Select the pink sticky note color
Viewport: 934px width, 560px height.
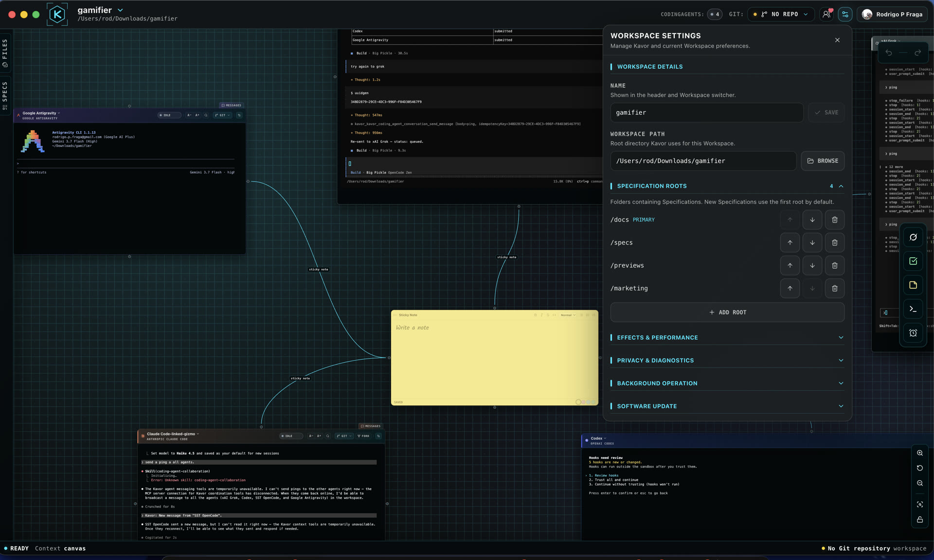pos(583,402)
